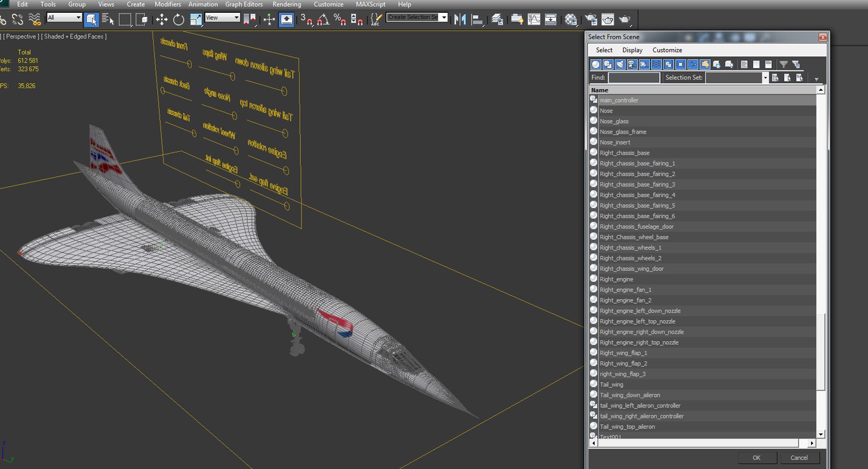Toggle the Graphite Modeling ribbon icon
The image size is (868, 469).
pos(517,19)
